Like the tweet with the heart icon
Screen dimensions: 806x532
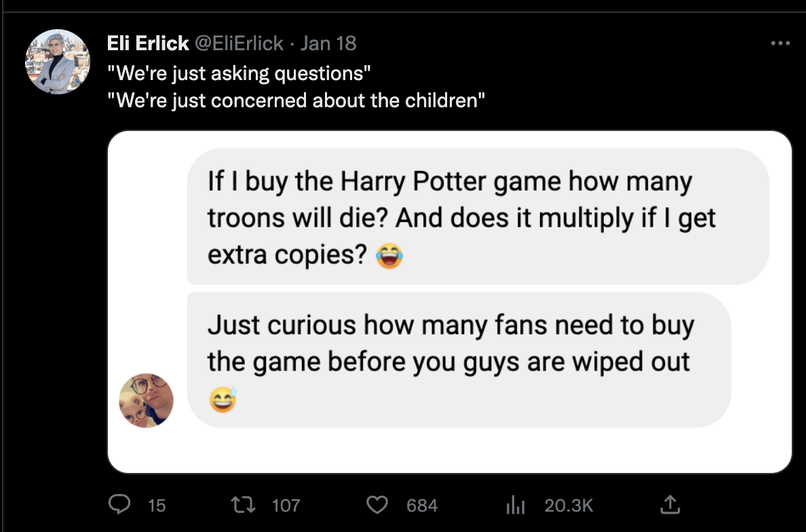tap(377, 505)
